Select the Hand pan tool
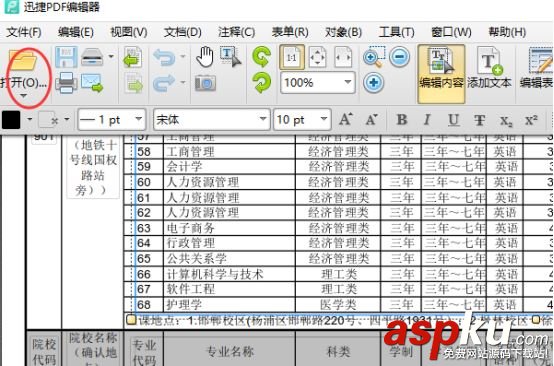554x366 pixels. coord(205,57)
